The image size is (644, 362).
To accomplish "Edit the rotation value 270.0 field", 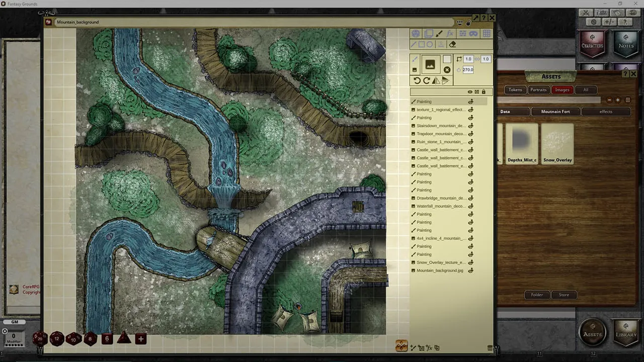I will 468,70.
